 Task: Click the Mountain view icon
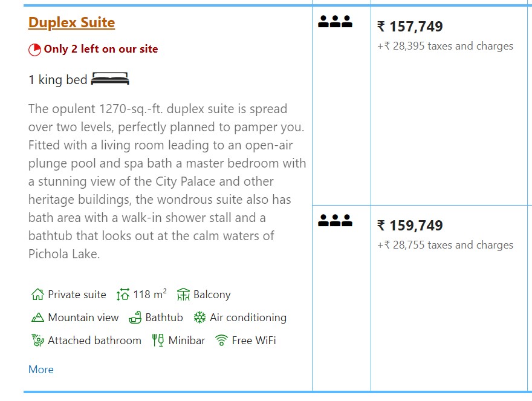(x=37, y=318)
